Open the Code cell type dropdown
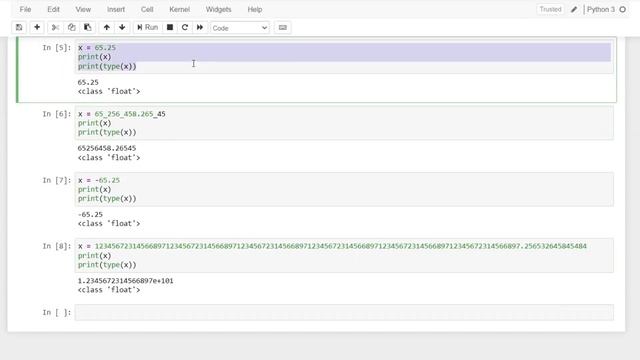This screenshot has height=360, width=640. click(x=240, y=28)
